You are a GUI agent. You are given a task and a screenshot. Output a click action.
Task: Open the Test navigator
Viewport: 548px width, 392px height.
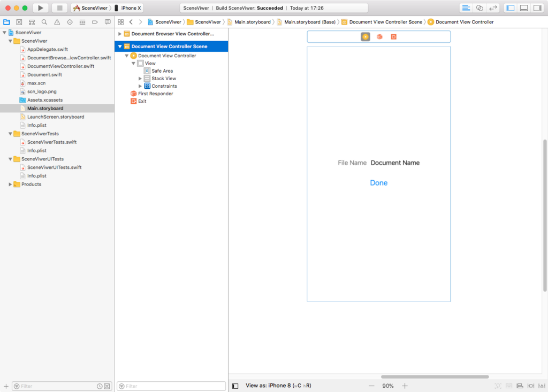[70, 22]
